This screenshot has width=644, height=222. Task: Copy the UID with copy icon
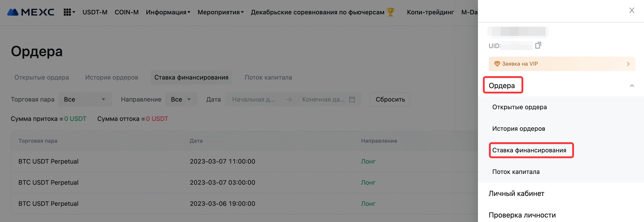coord(538,45)
